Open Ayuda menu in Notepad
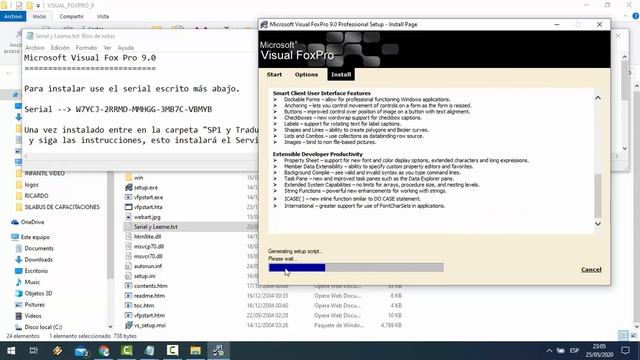The image size is (640, 360). point(126,48)
